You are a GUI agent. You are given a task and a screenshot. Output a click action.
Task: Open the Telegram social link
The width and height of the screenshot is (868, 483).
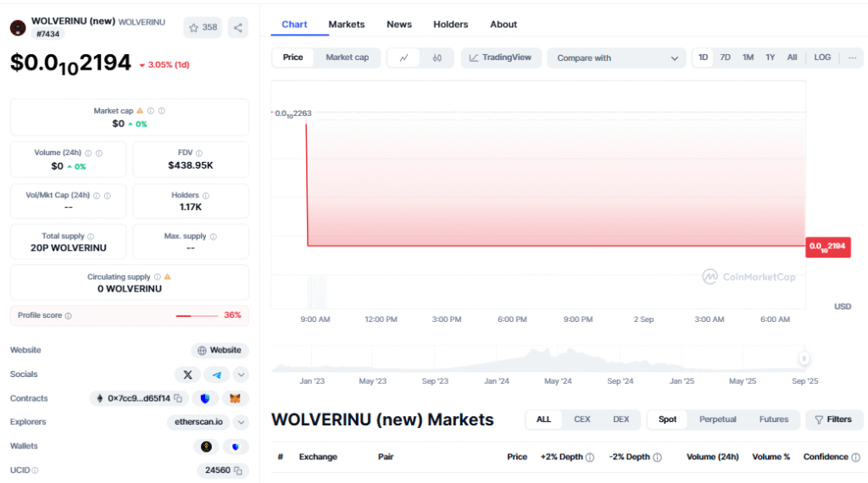click(x=217, y=375)
